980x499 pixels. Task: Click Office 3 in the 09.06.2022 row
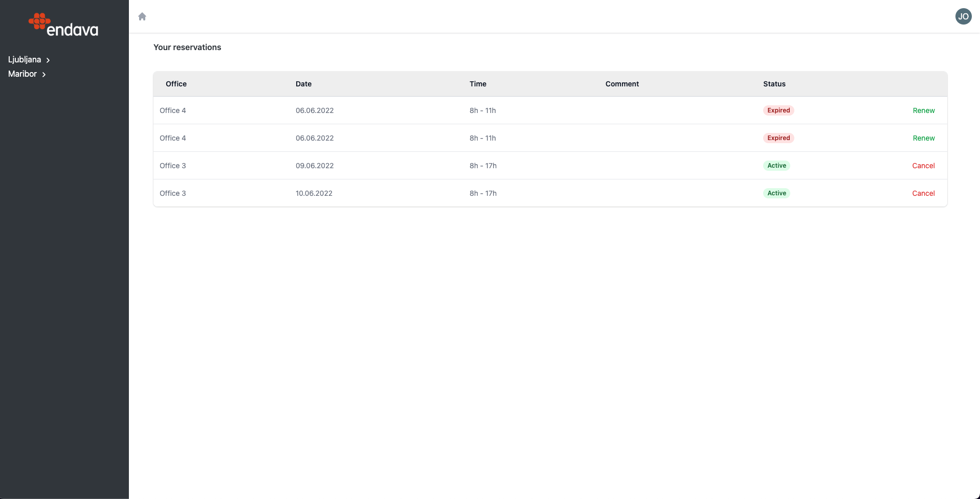pos(173,166)
